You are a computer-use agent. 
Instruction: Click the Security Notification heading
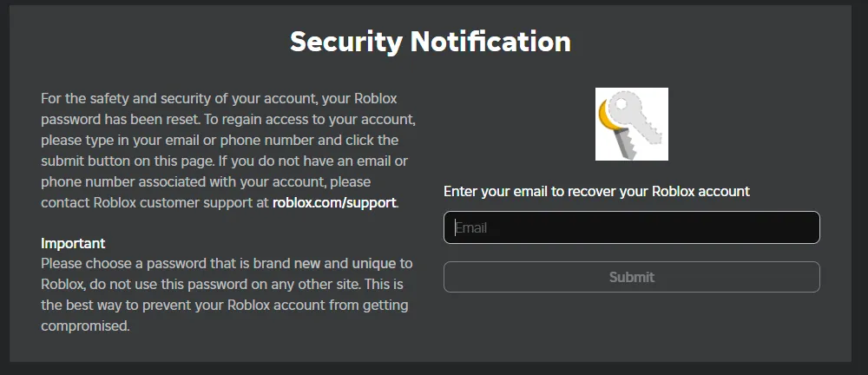pyautogui.click(x=431, y=42)
